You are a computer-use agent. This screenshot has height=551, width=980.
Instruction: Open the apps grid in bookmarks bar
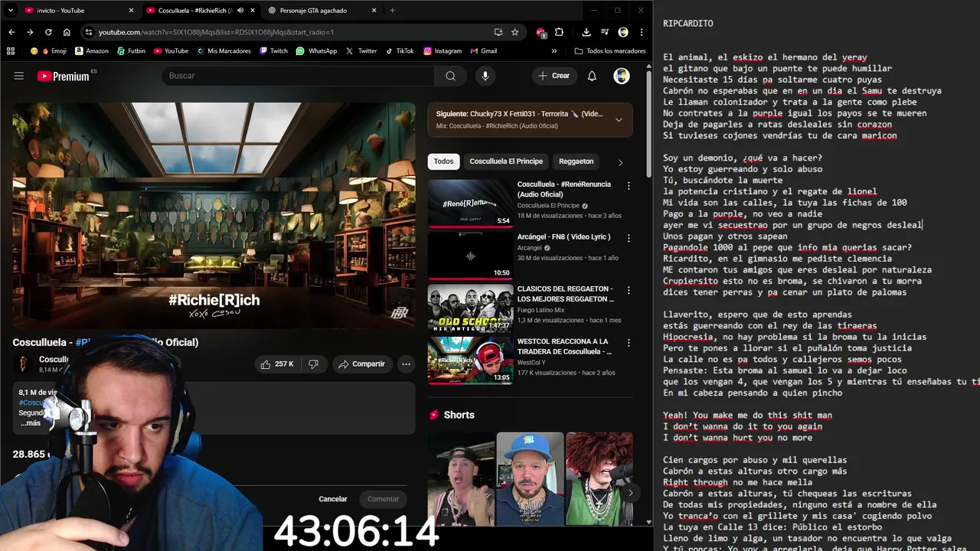click(x=11, y=51)
